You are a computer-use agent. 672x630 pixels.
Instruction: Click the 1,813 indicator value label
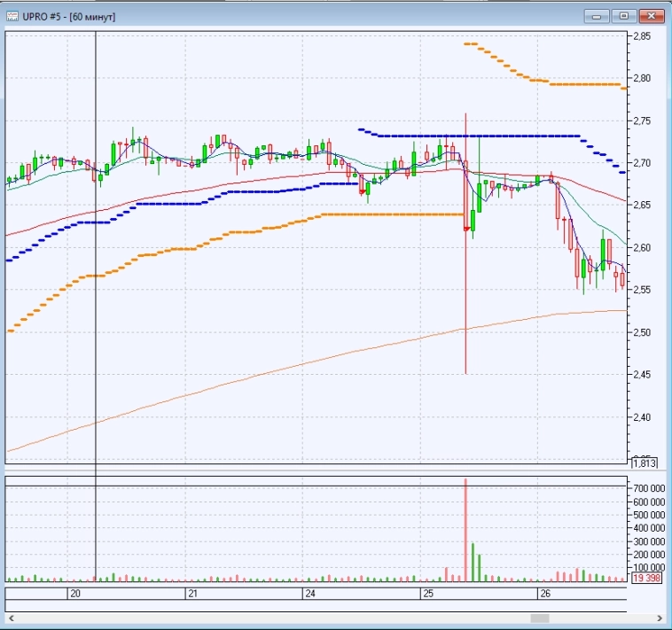tap(645, 463)
